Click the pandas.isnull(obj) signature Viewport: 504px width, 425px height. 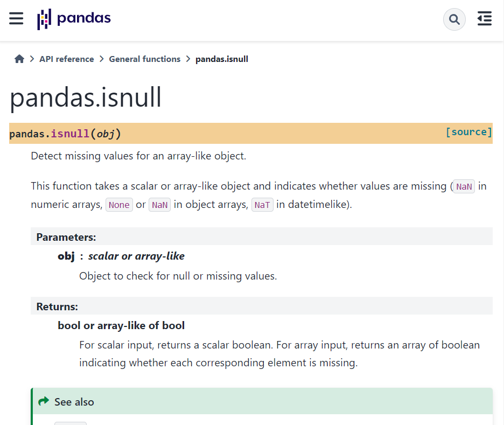tap(65, 134)
